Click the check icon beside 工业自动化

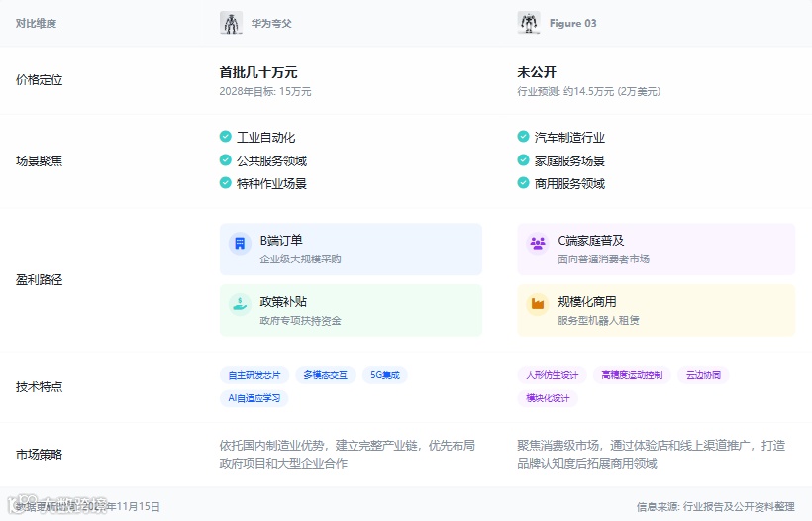[x=225, y=137]
